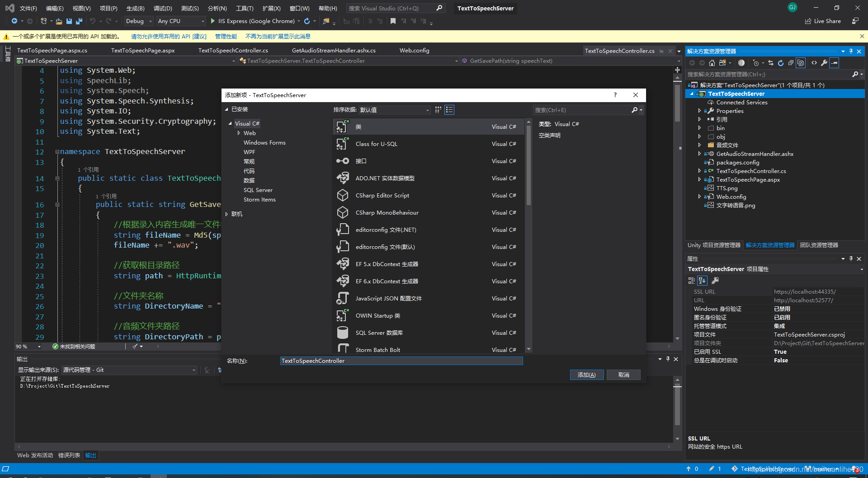
Task: Click the Property Pages wrench icon in Properties panel
Action: 715,281
